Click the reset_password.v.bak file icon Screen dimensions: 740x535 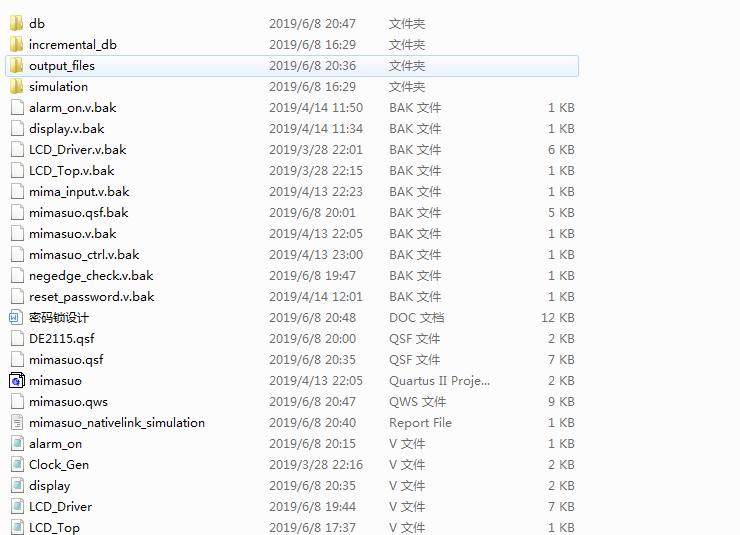point(17,296)
